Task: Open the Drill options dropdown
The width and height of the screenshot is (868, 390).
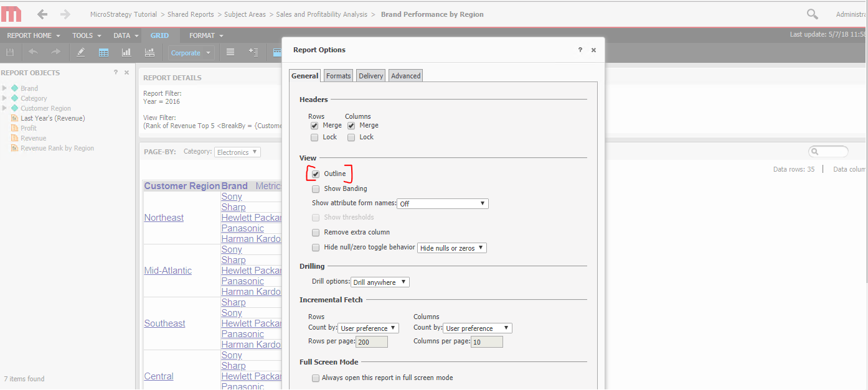Action: tap(380, 282)
